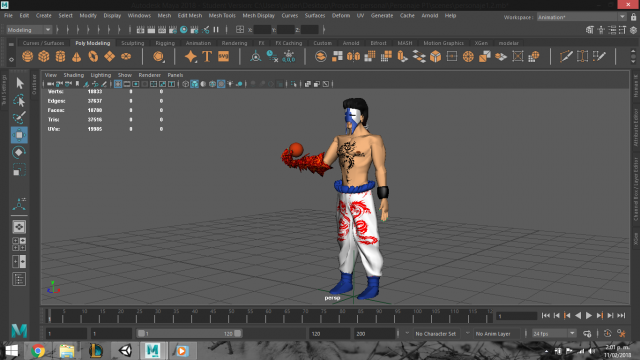Open the 24 fps frame rate dropdown
This screenshot has width=640, height=360.
(554, 333)
